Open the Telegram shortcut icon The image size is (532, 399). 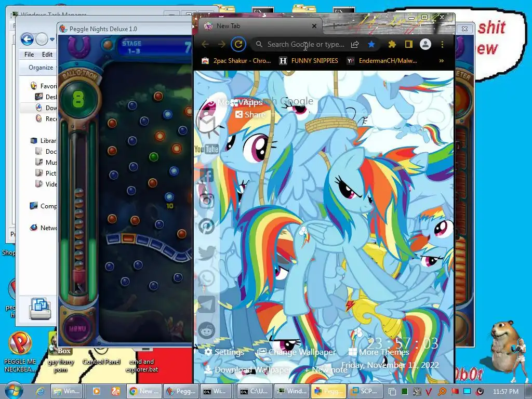[207, 304]
